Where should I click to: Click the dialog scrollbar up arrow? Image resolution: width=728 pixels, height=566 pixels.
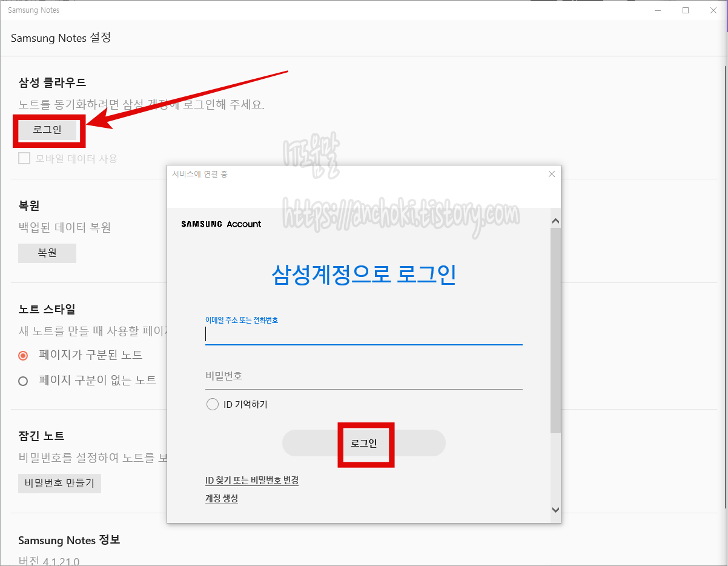(556, 221)
